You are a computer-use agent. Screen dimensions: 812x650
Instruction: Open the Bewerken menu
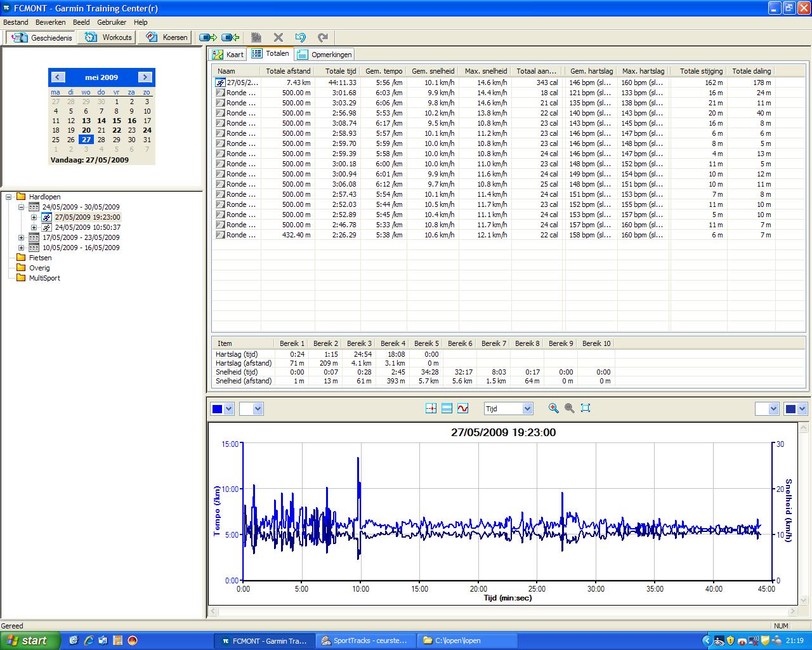click(50, 22)
